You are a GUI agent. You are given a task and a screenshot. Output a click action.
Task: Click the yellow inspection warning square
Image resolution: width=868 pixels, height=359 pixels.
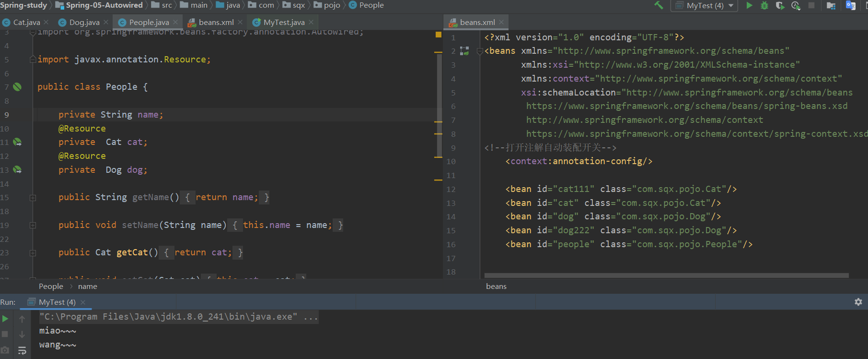pyautogui.click(x=439, y=35)
